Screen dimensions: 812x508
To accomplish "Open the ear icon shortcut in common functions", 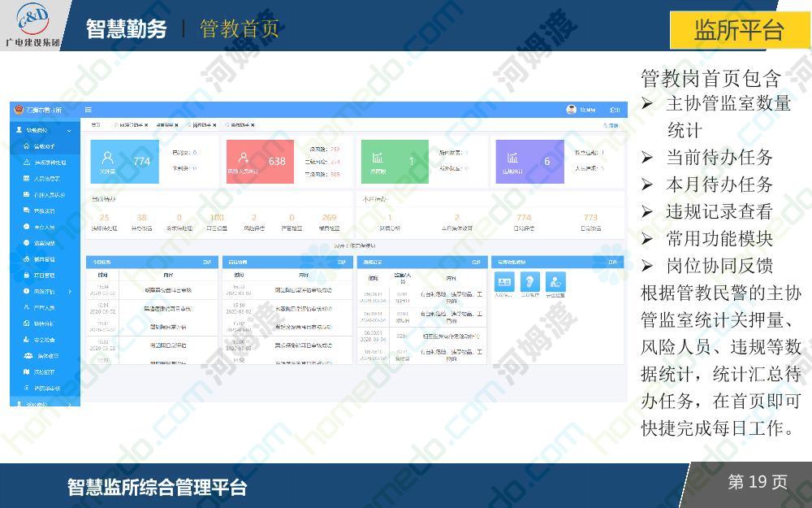I will coord(530,281).
